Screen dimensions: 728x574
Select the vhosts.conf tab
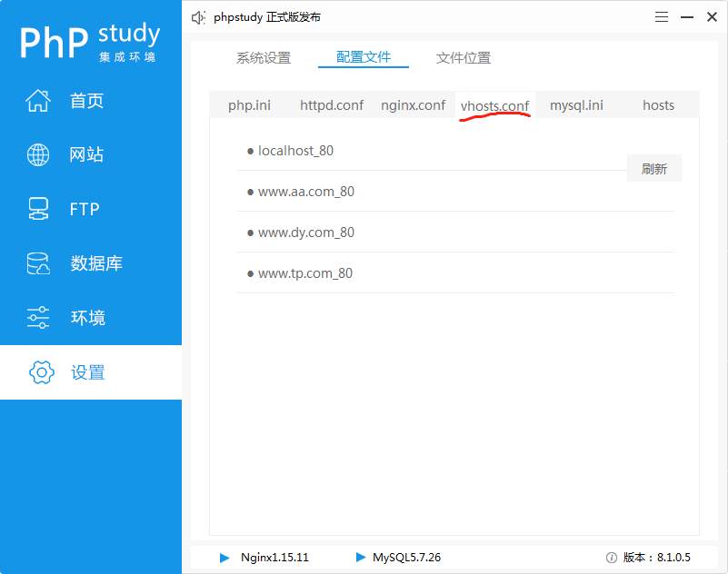point(495,105)
